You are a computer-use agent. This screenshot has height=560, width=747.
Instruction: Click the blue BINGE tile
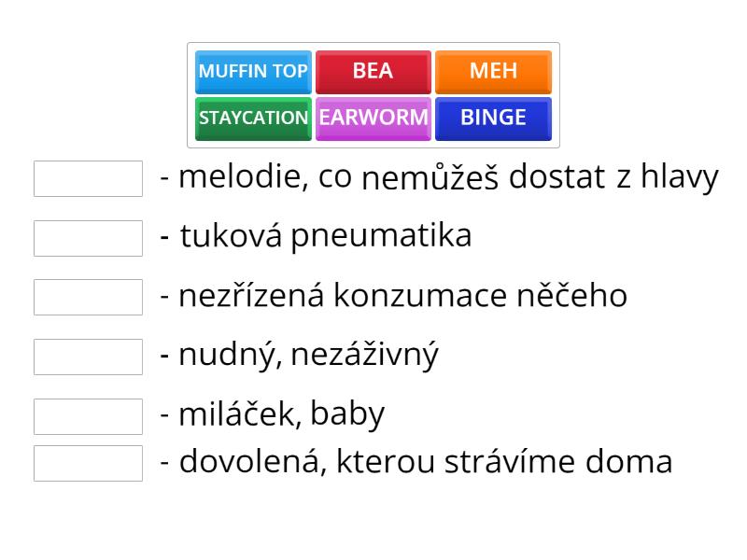tap(493, 118)
